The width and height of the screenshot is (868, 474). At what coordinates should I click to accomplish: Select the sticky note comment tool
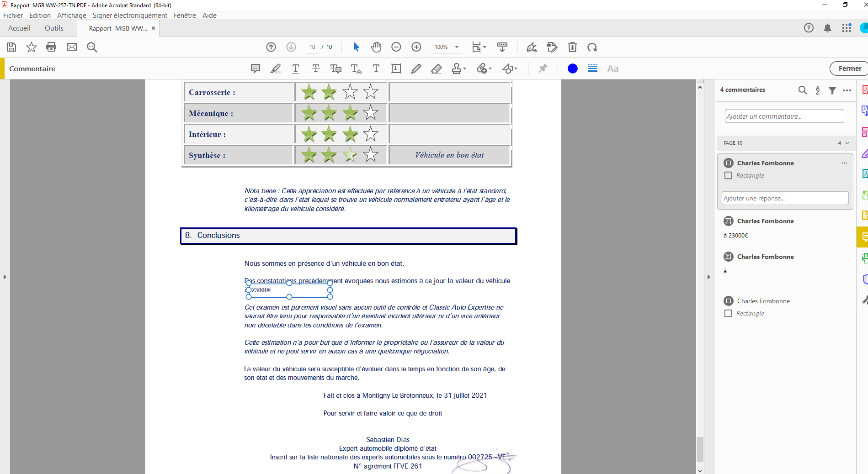tap(256, 68)
